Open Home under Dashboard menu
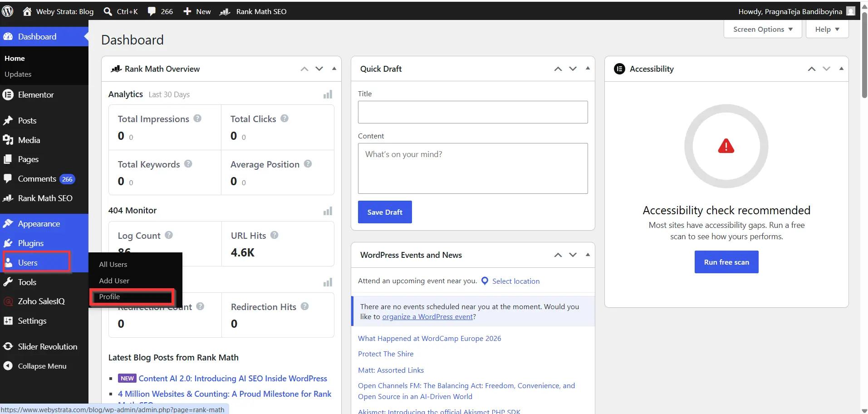The height and width of the screenshot is (414, 868). (x=15, y=58)
